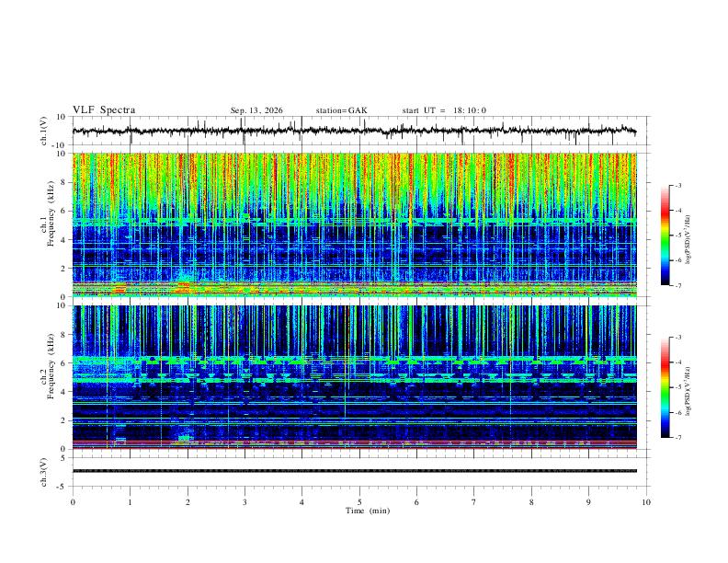
Task: Click the 2 minute tick on time axis
Action: click(x=188, y=502)
